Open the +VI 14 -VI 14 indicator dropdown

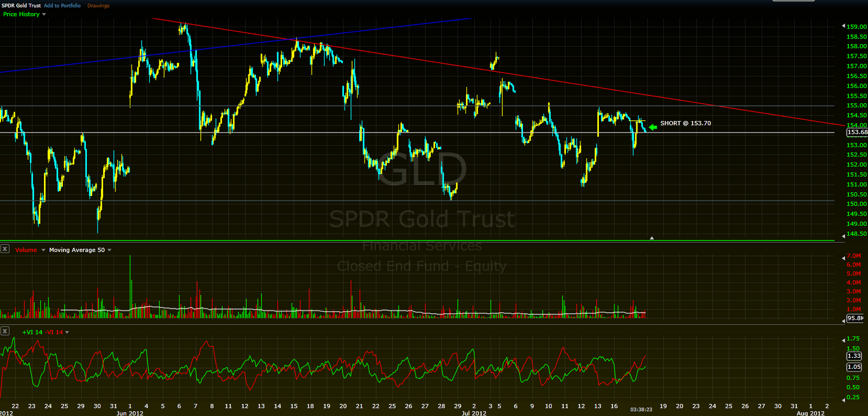coord(46,332)
